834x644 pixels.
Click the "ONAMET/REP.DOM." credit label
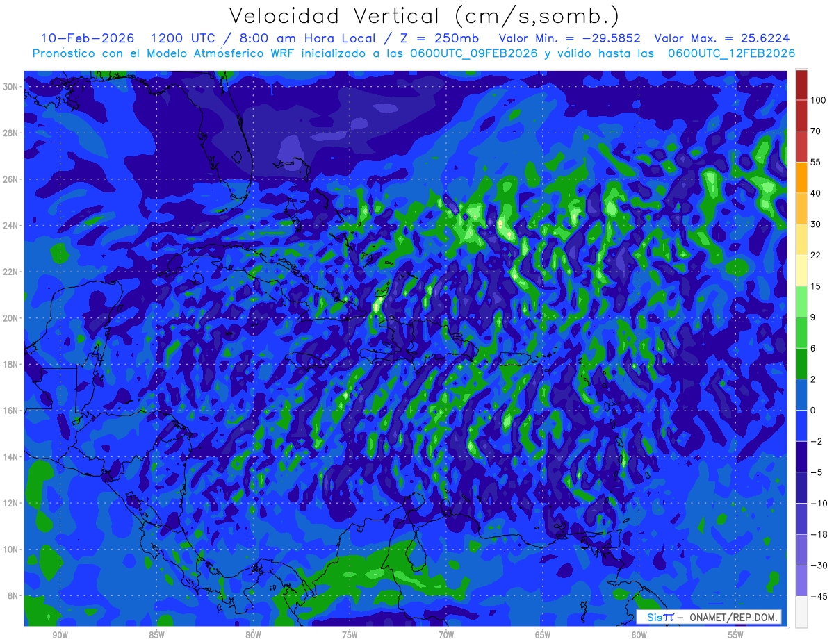tap(735, 617)
